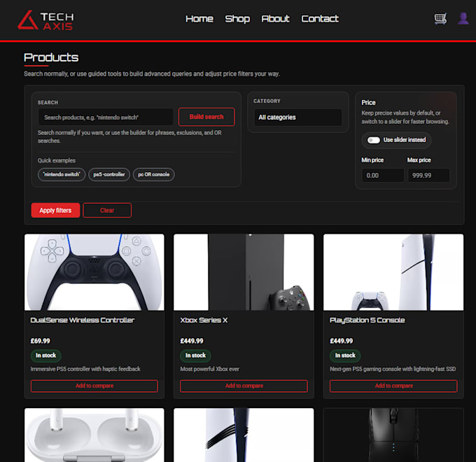
Task: Click the Price panel heading
Action: 368,103
